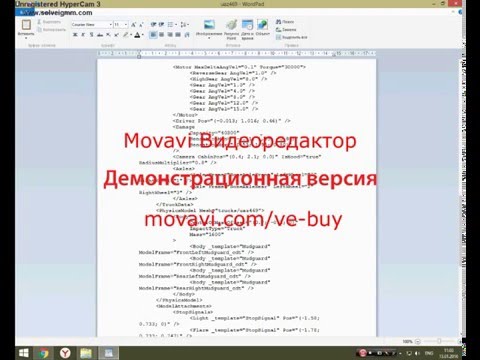Align text right
480x360 pixels.
(x=170, y=35)
